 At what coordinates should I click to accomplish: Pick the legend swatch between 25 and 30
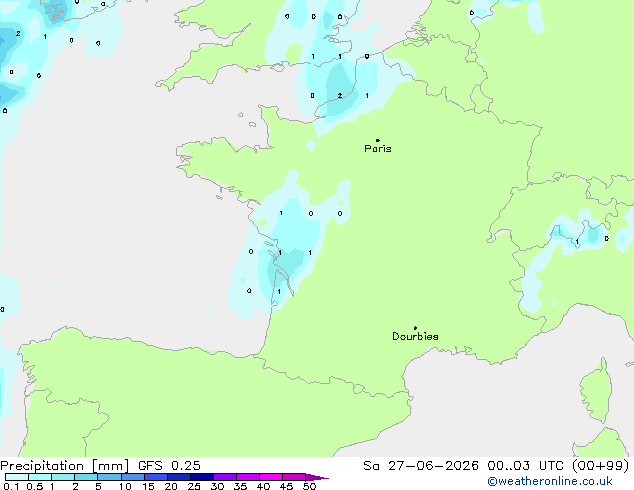coord(202,477)
